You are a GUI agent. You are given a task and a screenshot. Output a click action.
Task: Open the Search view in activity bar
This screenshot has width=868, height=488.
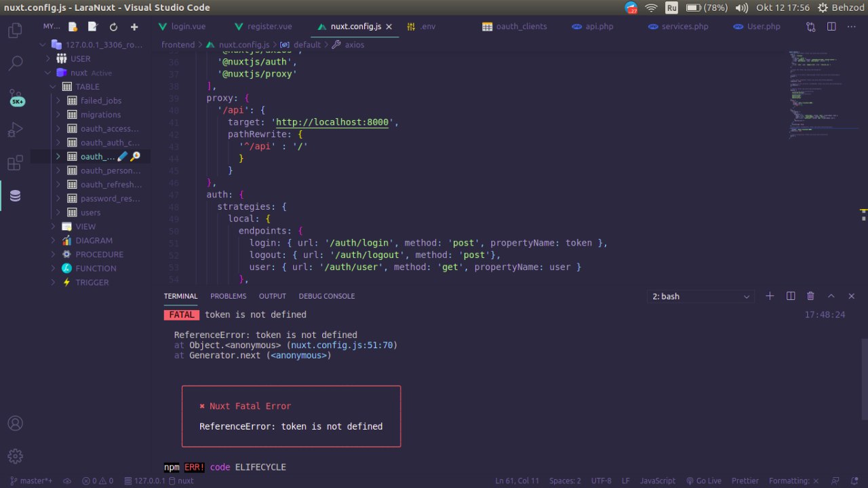tap(15, 63)
